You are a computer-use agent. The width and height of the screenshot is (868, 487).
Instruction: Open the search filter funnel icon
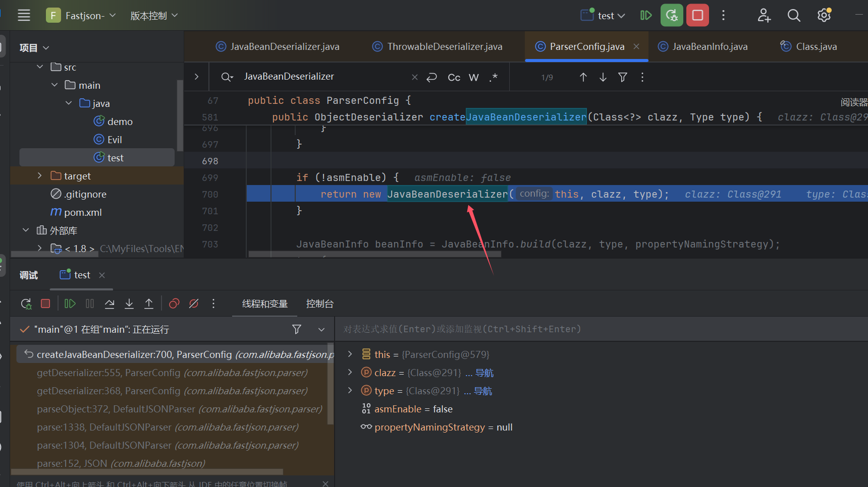click(623, 77)
